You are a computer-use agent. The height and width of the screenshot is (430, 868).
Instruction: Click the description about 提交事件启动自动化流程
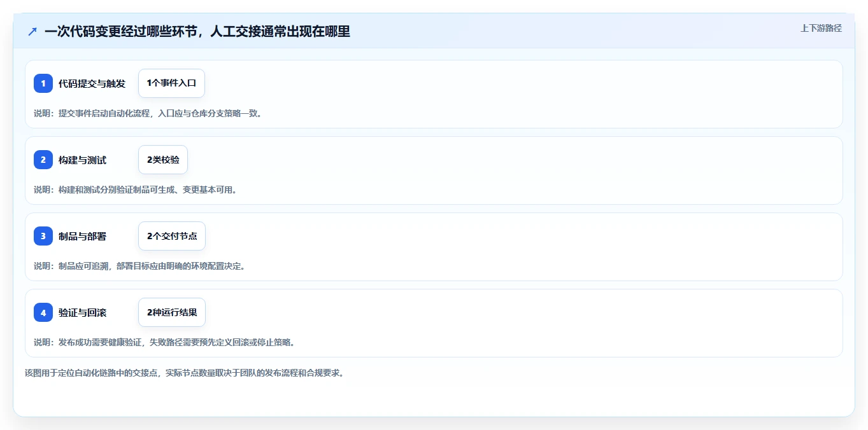148,113
